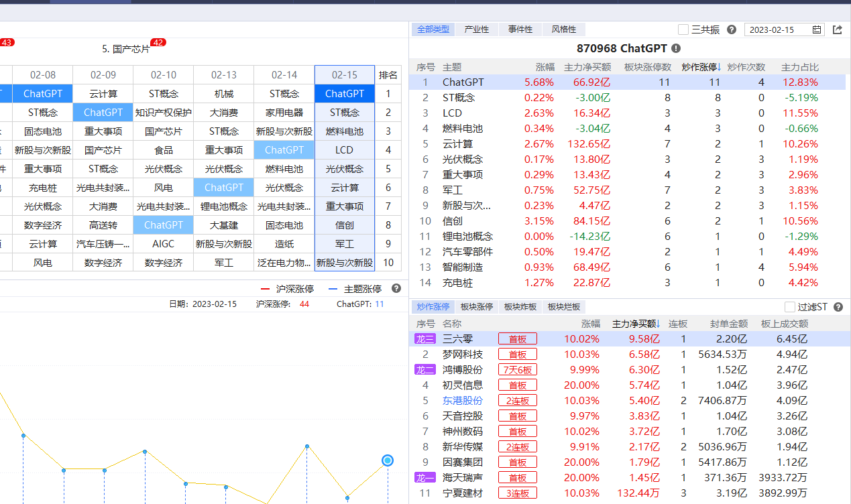Screen dimensions: 851x504
Task: Open calendar picker icon in date field
Action: click(x=817, y=29)
